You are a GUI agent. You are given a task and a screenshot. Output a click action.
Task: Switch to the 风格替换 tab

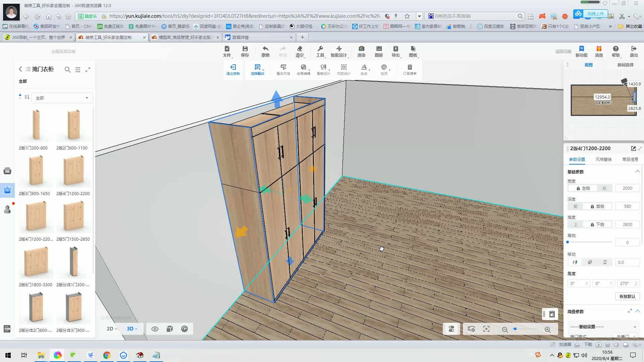[603, 159]
